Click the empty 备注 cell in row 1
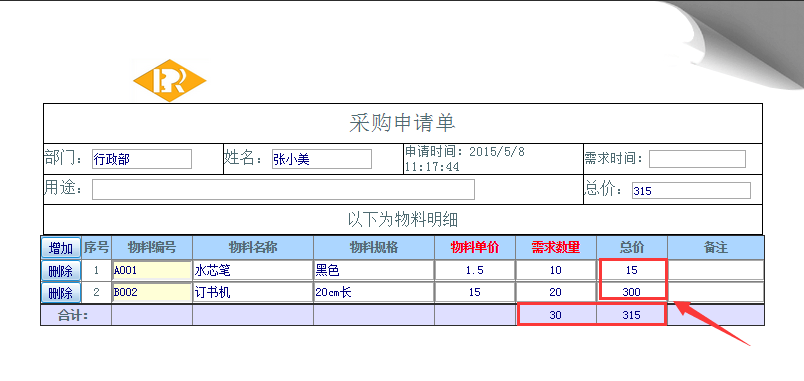804x381 pixels. [x=716, y=270]
